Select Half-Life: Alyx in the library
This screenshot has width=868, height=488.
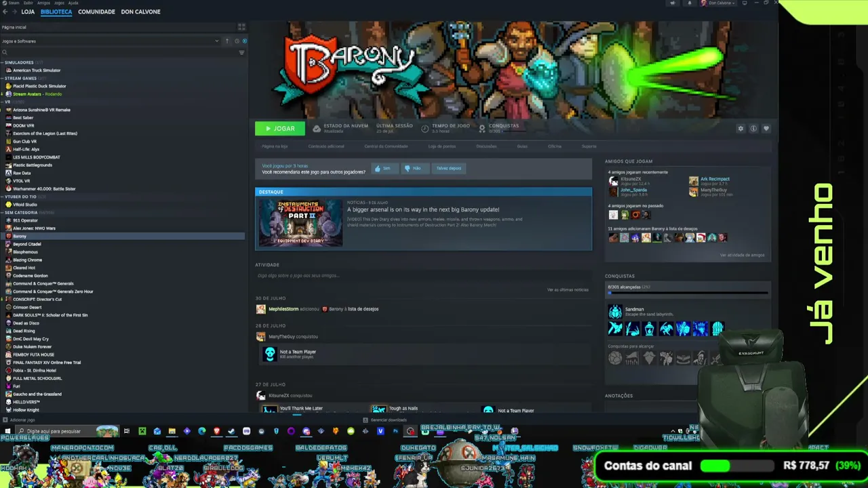click(x=26, y=149)
